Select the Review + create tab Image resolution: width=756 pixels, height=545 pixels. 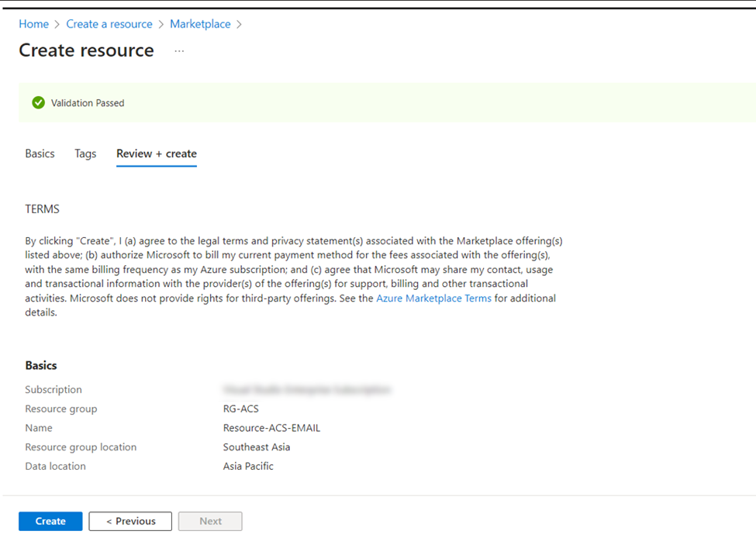click(157, 153)
